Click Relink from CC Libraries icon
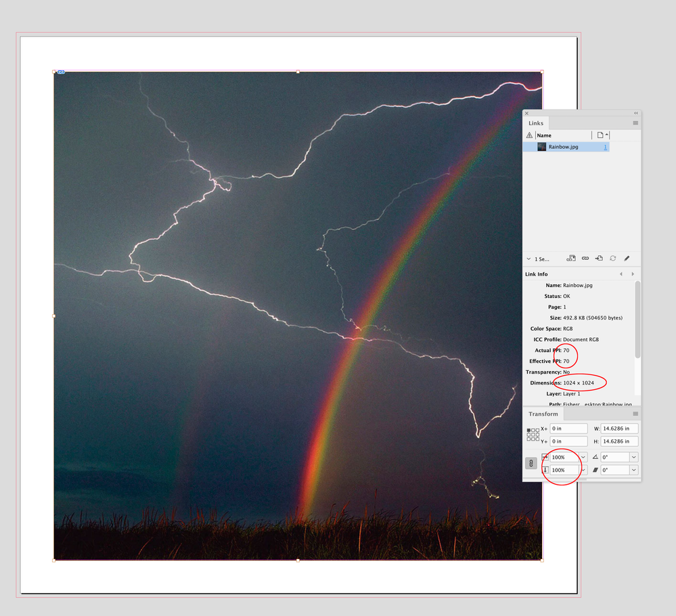676x616 pixels. click(x=571, y=259)
